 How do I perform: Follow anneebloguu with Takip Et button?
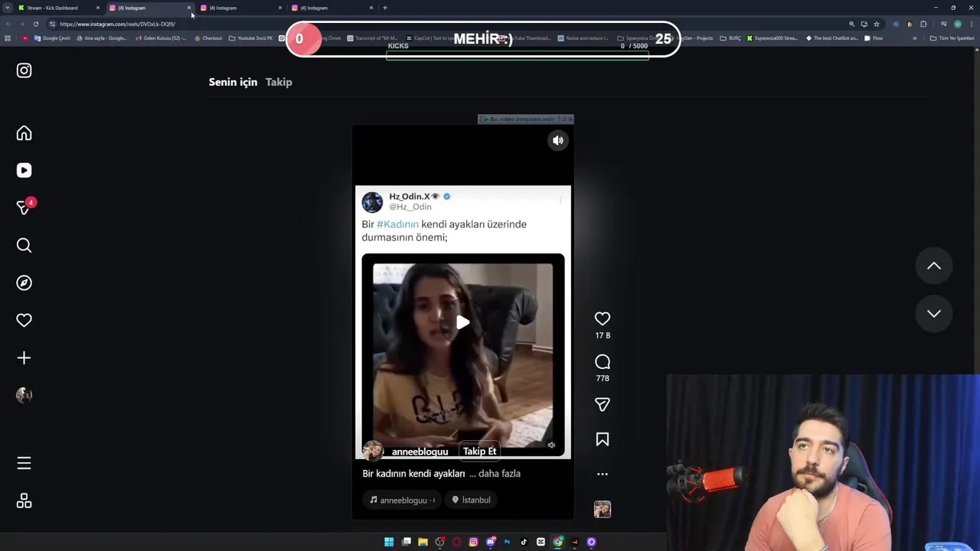tap(479, 451)
